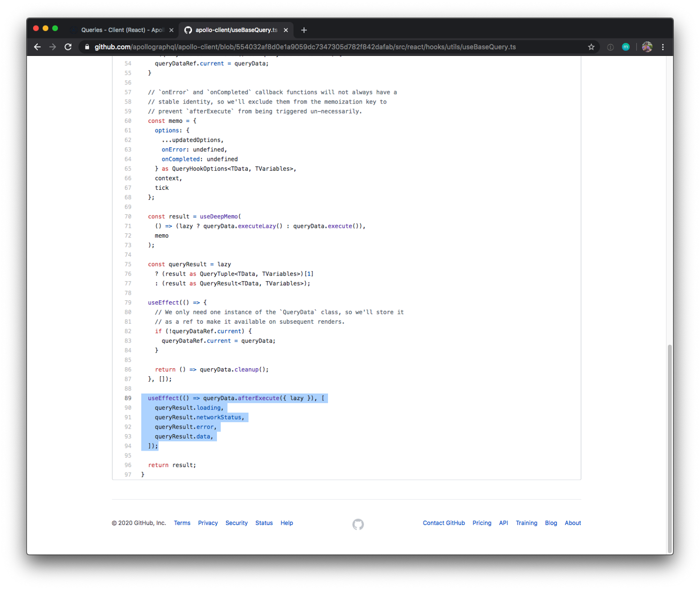Click 'afterExecute' on line 89

tap(258, 398)
